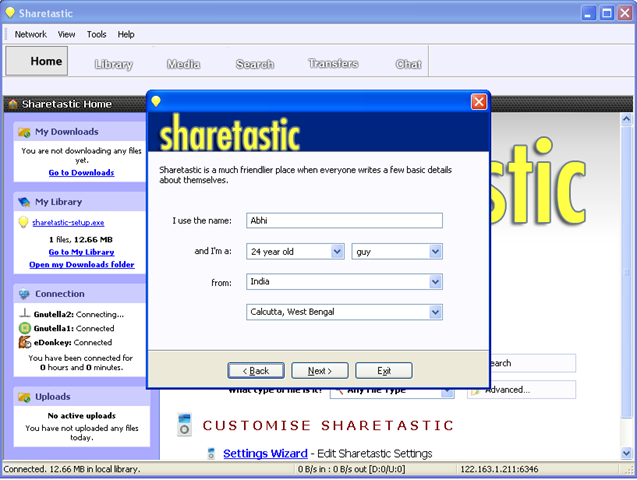The height and width of the screenshot is (480, 637).
Task: Click the 'Connection' panel header
Action: click(80, 294)
